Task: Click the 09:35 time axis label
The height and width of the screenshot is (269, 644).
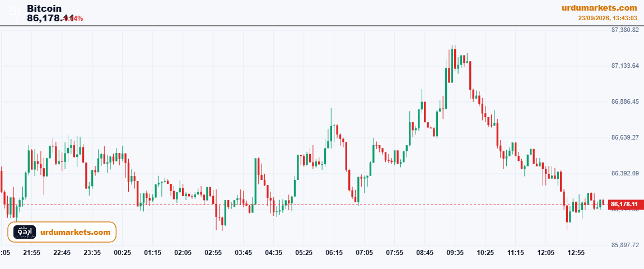Action: (x=455, y=252)
